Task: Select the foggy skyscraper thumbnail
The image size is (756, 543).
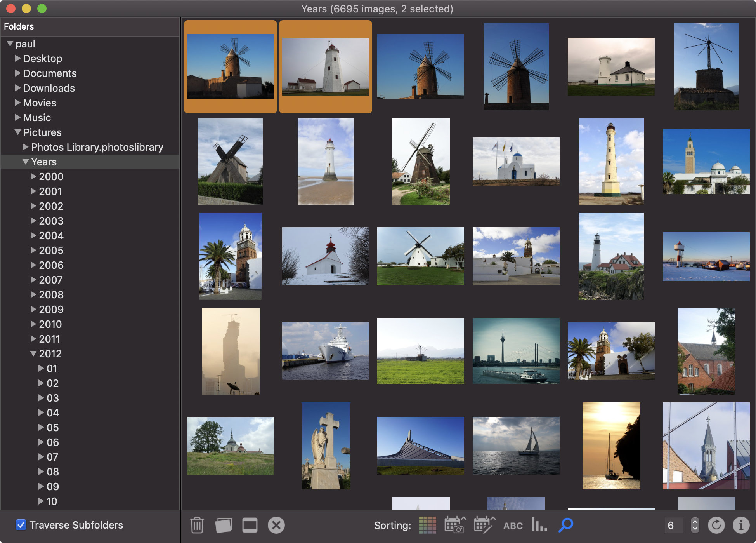Action: click(231, 351)
